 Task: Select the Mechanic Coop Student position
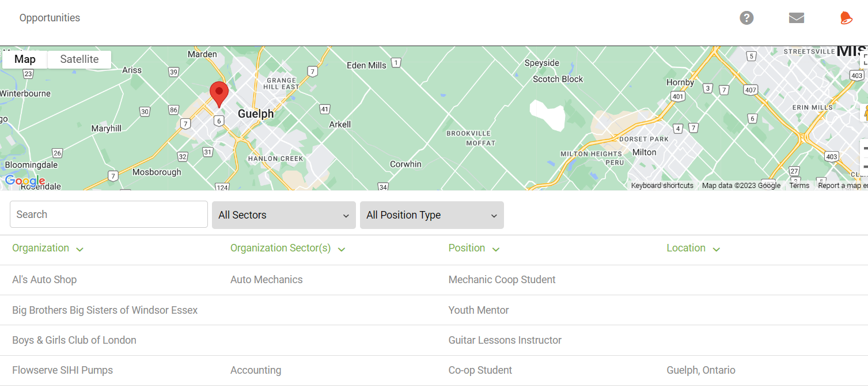point(502,280)
